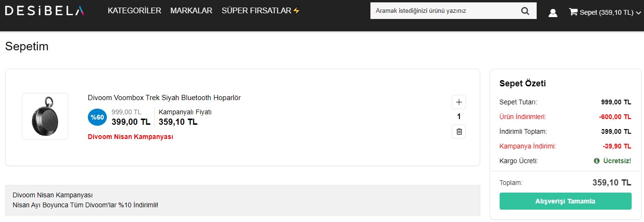Expand the Sepet dropdown chevron

tap(638, 13)
